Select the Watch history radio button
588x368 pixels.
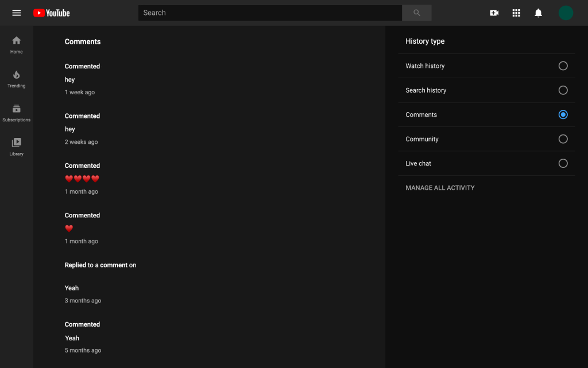tap(563, 66)
